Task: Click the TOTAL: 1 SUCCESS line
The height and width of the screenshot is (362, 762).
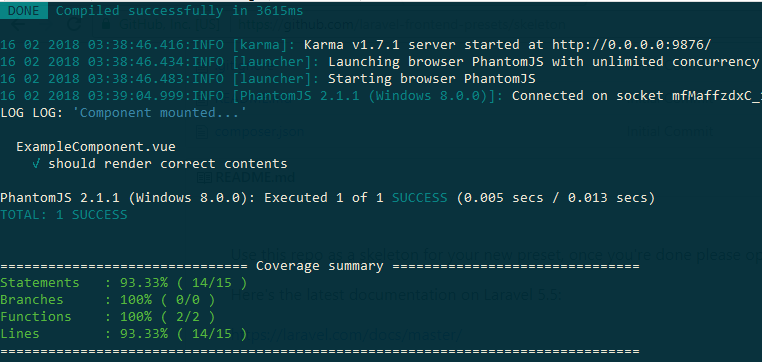Action: coord(64,215)
